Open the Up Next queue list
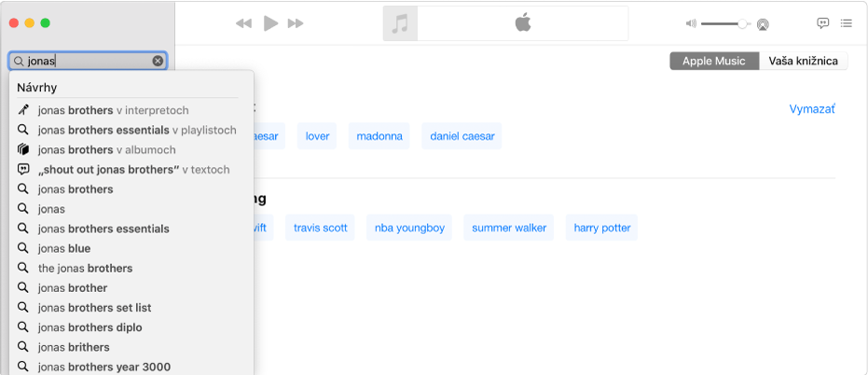This screenshot has height=375, width=868. pyautogui.click(x=846, y=23)
